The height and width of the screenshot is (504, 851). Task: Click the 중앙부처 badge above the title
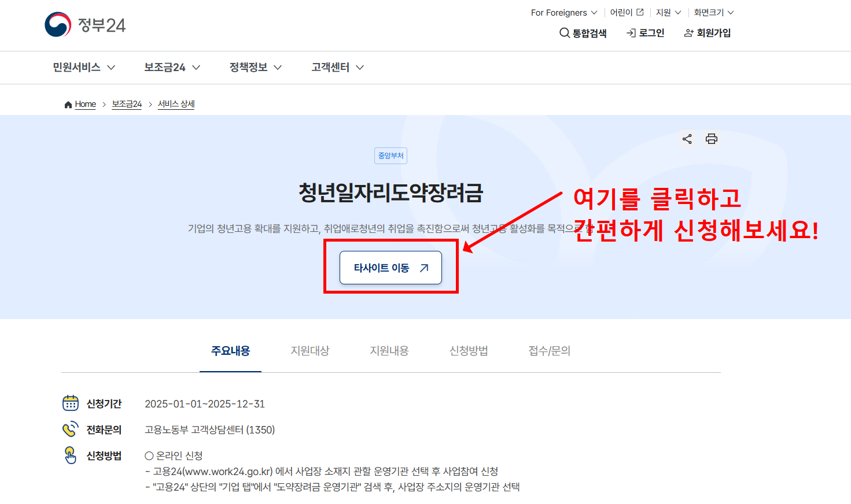point(390,155)
